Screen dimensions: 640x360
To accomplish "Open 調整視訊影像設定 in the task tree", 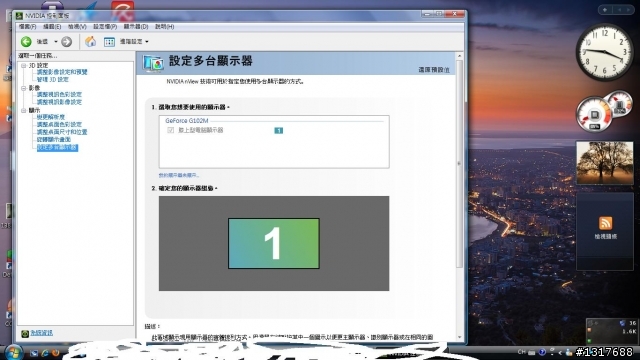I will coord(59,102).
